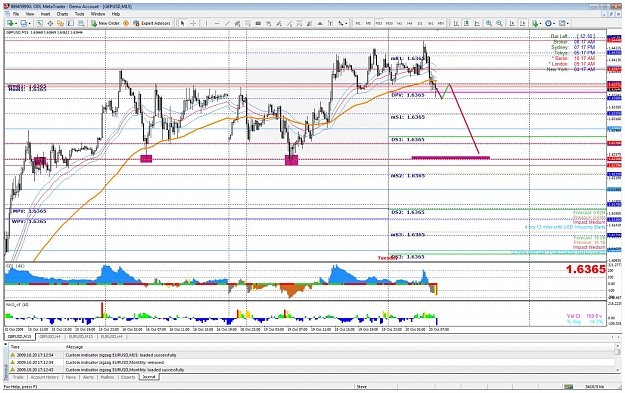This screenshot has height=393, width=625.
Task: Open the Alerts terminal tab
Action: tap(88, 377)
